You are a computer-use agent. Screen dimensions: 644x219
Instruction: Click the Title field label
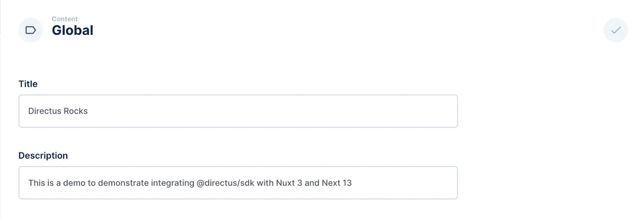pos(28,84)
